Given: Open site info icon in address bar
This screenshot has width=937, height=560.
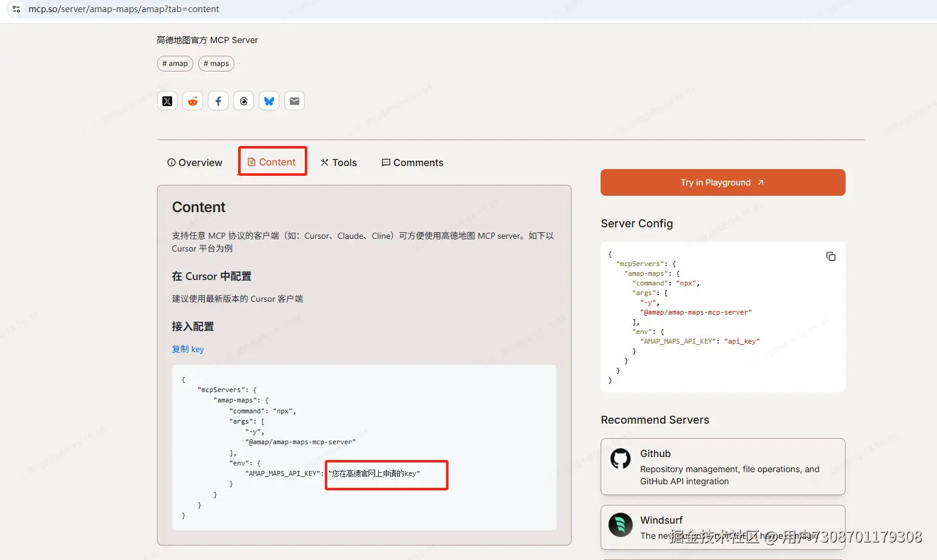Looking at the screenshot, I should [16, 9].
